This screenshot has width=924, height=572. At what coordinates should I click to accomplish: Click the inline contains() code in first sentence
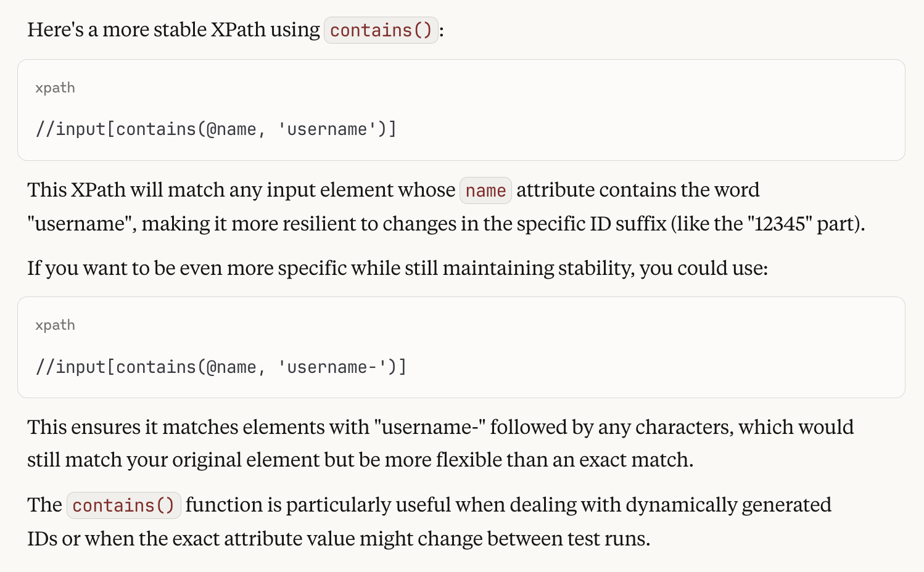pyautogui.click(x=381, y=30)
